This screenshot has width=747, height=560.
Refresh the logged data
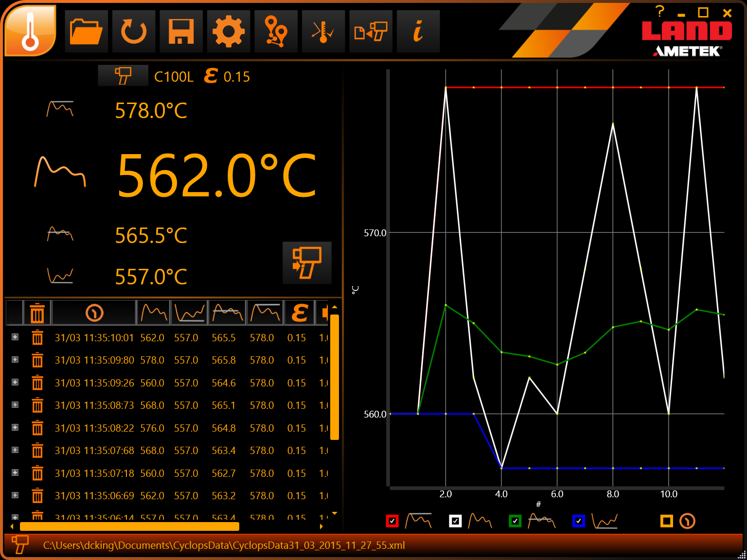[134, 31]
